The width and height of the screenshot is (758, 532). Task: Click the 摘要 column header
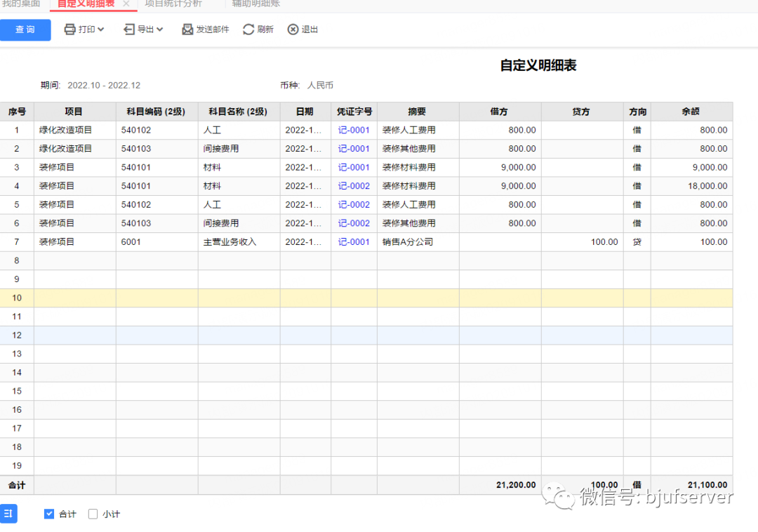(x=418, y=112)
